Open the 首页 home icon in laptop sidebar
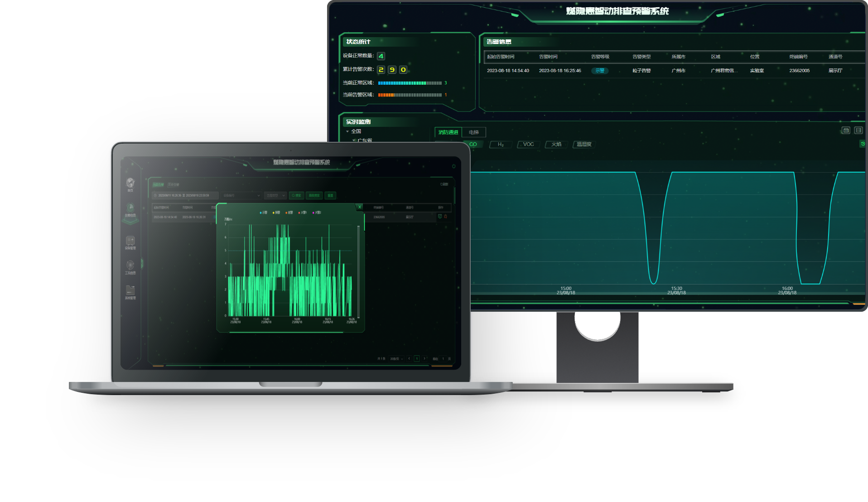The width and height of the screenshot is (868, 502). pos(130,183)
